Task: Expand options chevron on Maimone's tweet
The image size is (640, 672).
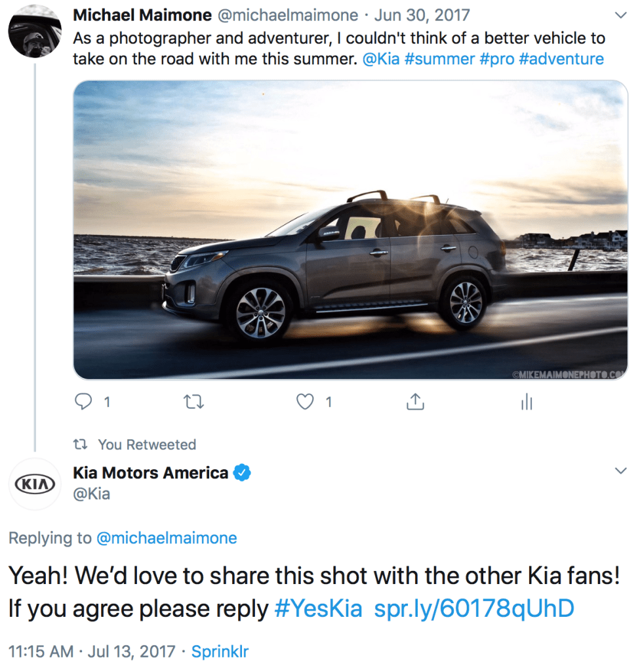Action: (620, 14)
